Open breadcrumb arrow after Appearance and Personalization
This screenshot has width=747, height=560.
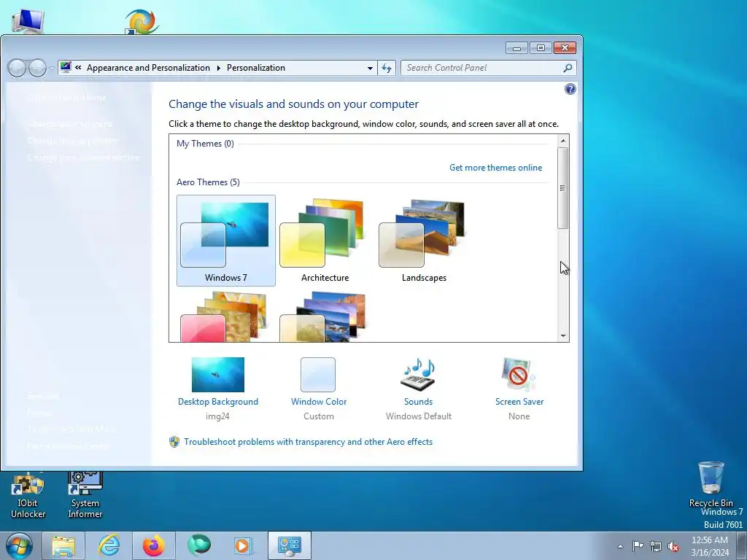click(219, 68)
